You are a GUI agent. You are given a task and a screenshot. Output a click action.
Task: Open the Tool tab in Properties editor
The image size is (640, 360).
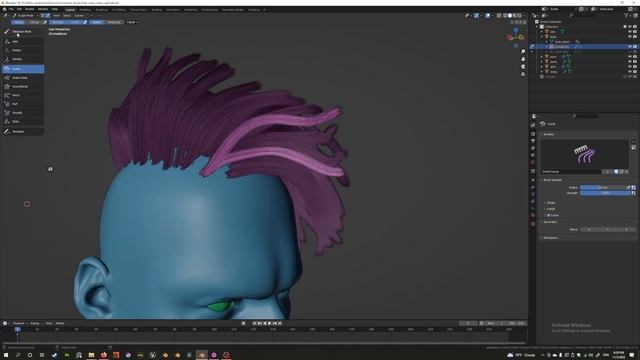[533, 125]
